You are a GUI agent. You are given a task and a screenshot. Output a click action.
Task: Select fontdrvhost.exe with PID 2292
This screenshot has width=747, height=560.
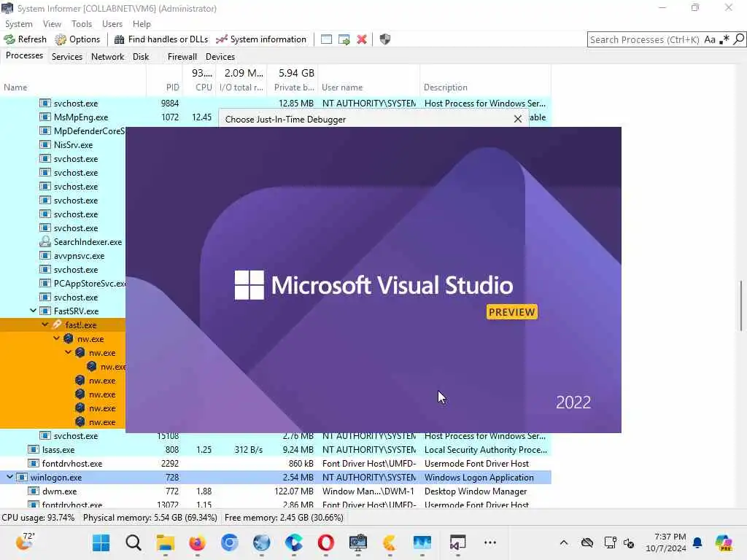(x=275, y=463)
